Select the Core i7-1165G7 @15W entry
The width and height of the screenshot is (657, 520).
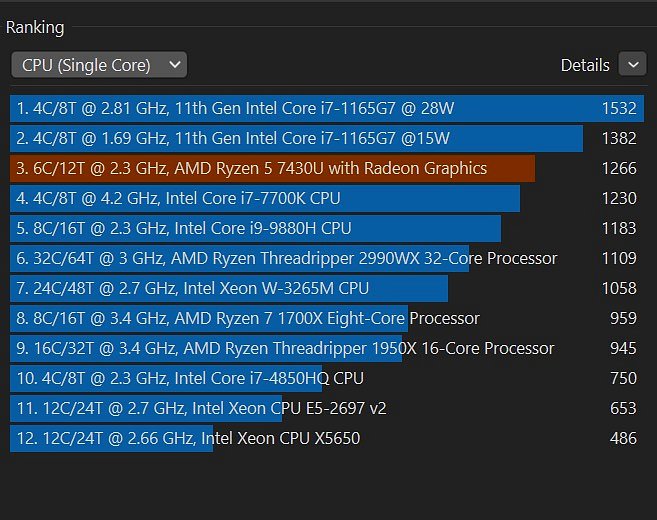tap(327, 139)
